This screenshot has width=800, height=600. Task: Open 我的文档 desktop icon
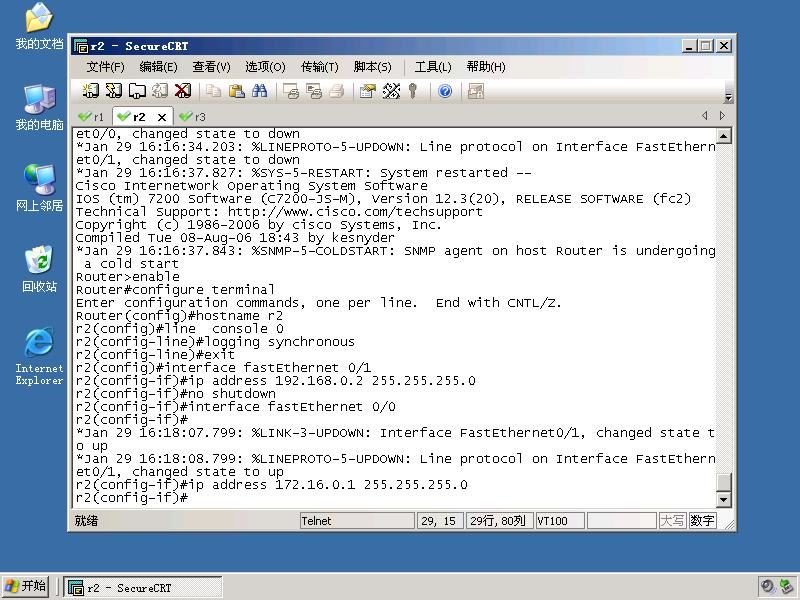point(39,27)
